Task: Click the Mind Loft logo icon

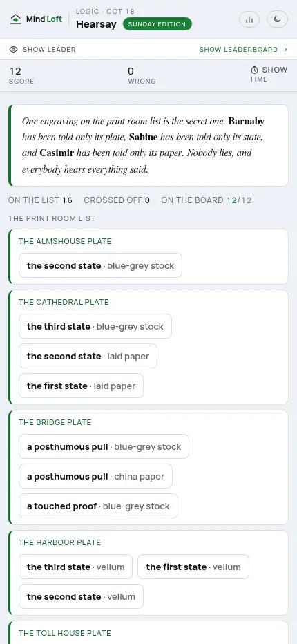Action: 16,19
